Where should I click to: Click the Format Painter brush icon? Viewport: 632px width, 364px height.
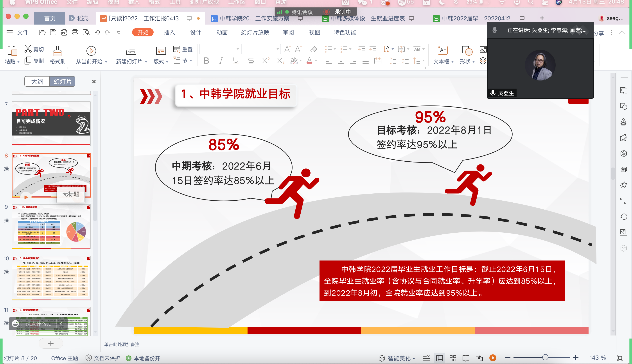tap(57, 51)
